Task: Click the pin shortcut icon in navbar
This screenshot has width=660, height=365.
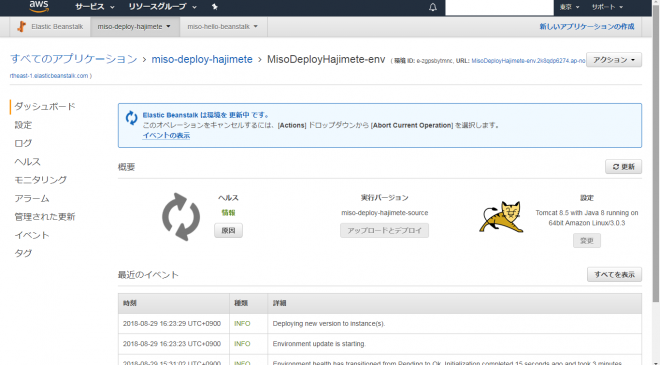Action: (x=215, y=7)
